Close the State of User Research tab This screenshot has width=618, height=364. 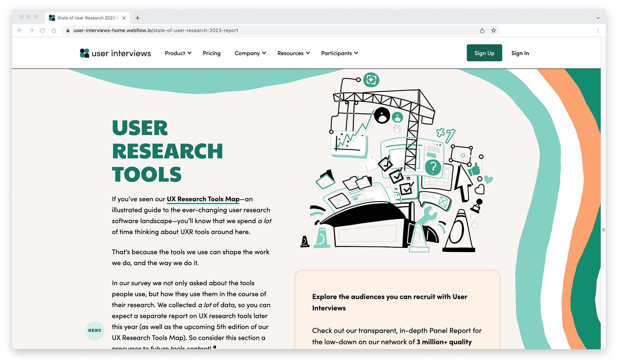click(x=124, y=18)
